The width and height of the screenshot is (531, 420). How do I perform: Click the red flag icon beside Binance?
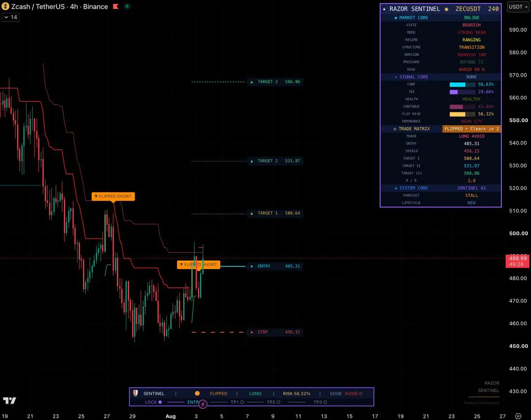coord(115,7)
